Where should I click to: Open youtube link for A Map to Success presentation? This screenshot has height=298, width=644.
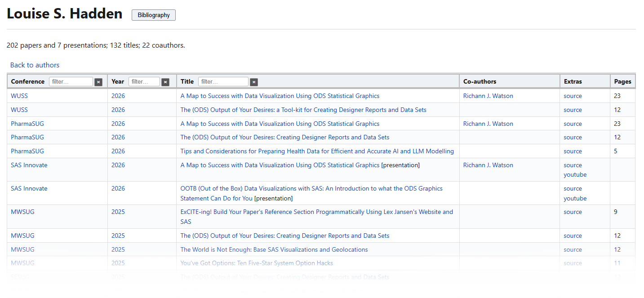[x=575, y=174]
